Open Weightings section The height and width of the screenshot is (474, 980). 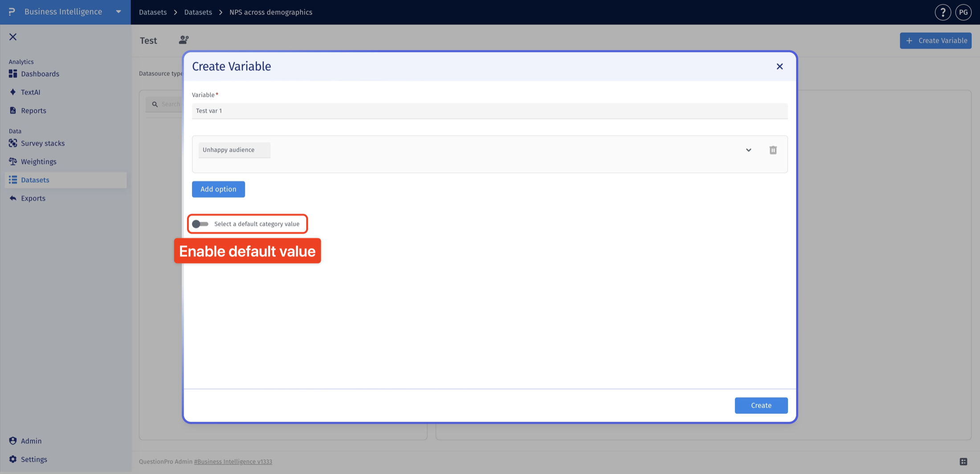point(39,162)
